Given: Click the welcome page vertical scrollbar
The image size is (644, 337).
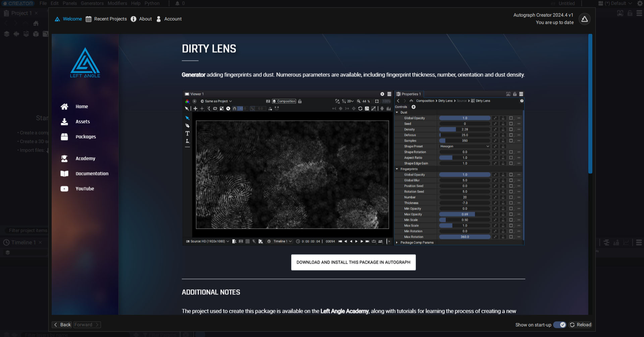Looking at the screenshot, I should 590,104.
